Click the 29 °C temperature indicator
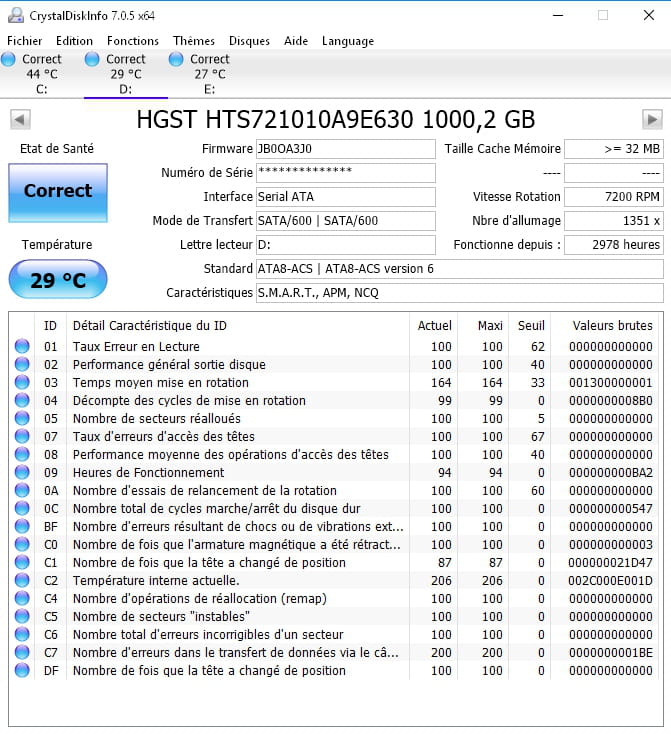This screenshot has width=671, height=734. pyautogui.click(x=57, y=280)
